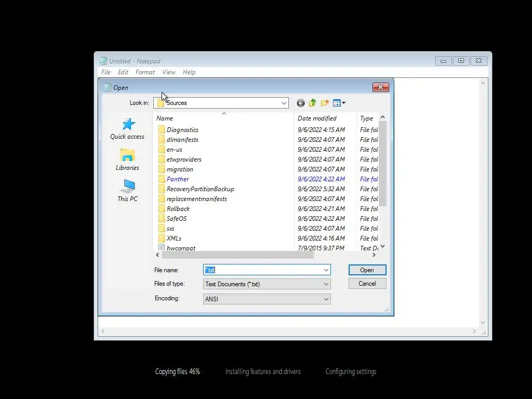
Task: Select the Panther folder icon
Action: click(162, 179)
